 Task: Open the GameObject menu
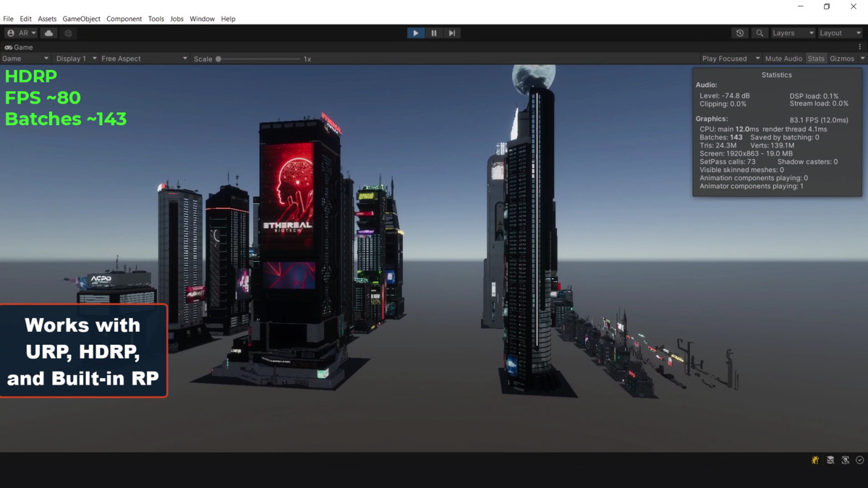tap(81, 19)
